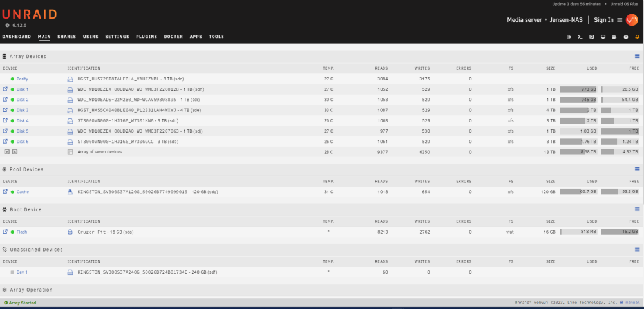Open the manual link in the footer
The width and height of the screenshot is (644, 309).
click(632, 303)
